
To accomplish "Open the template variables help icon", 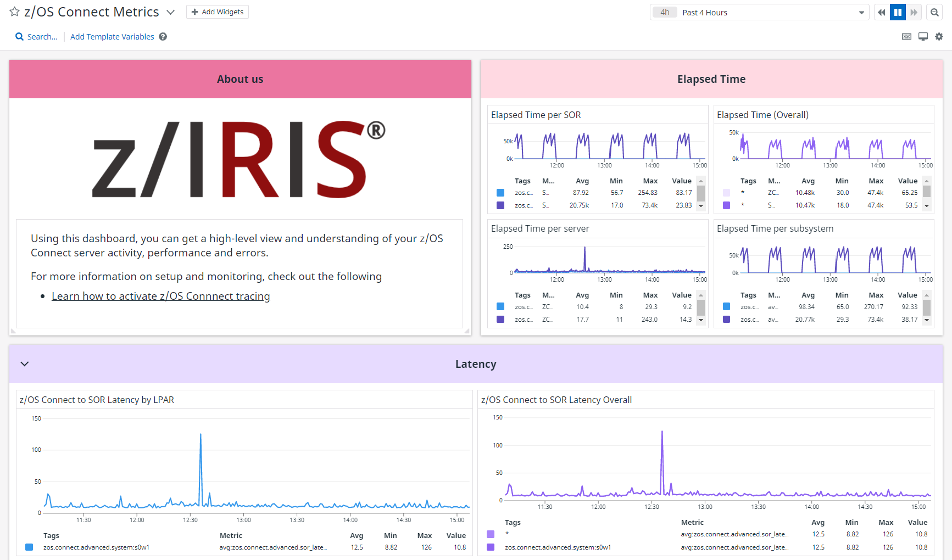I will tap(163, 37).
